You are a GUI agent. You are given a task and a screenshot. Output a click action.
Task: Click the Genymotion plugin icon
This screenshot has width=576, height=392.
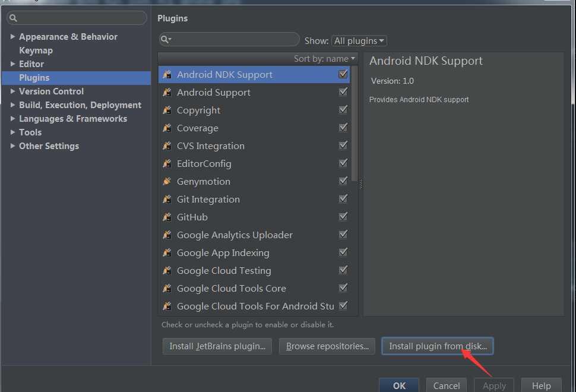[167, 182]
